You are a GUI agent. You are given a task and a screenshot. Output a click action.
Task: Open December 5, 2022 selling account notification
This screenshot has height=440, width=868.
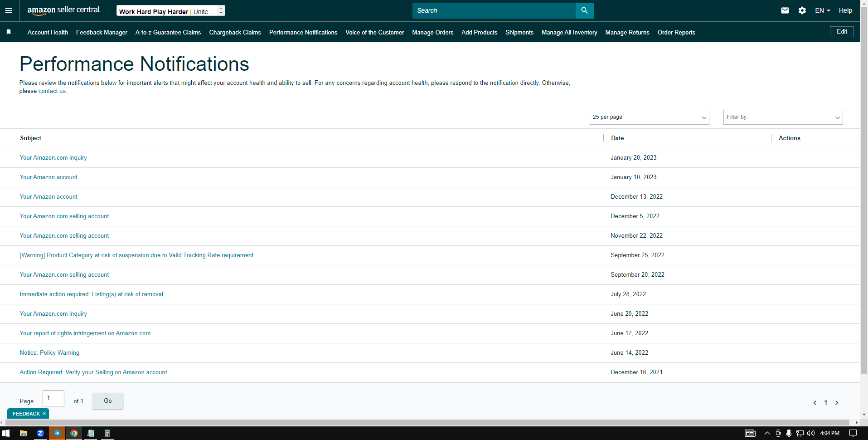click(64, 216)
